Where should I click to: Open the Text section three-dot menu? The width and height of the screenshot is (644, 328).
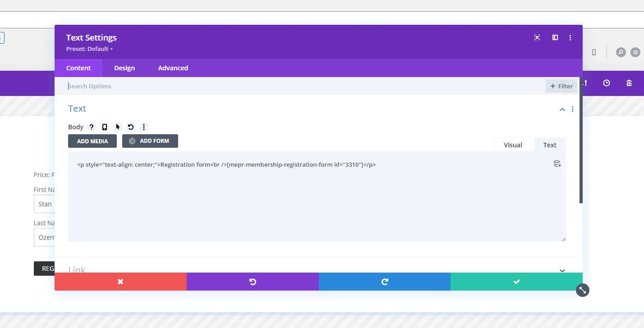(573, 109)
